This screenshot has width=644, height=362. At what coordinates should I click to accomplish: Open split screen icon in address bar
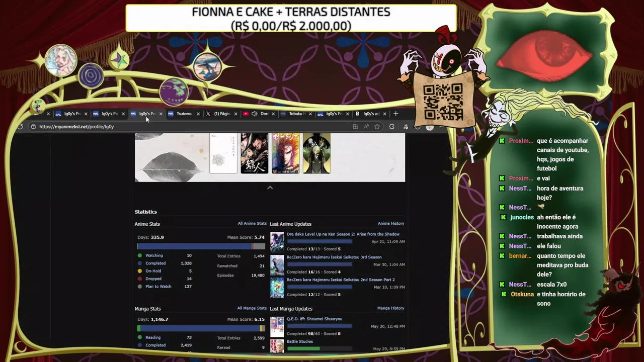(355, 127)
